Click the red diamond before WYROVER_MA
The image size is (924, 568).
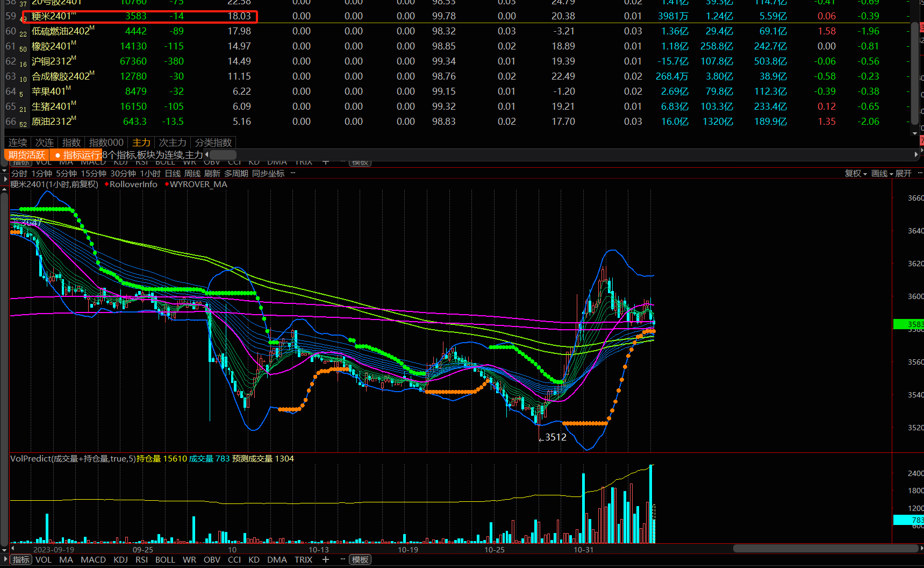point(167,184)
